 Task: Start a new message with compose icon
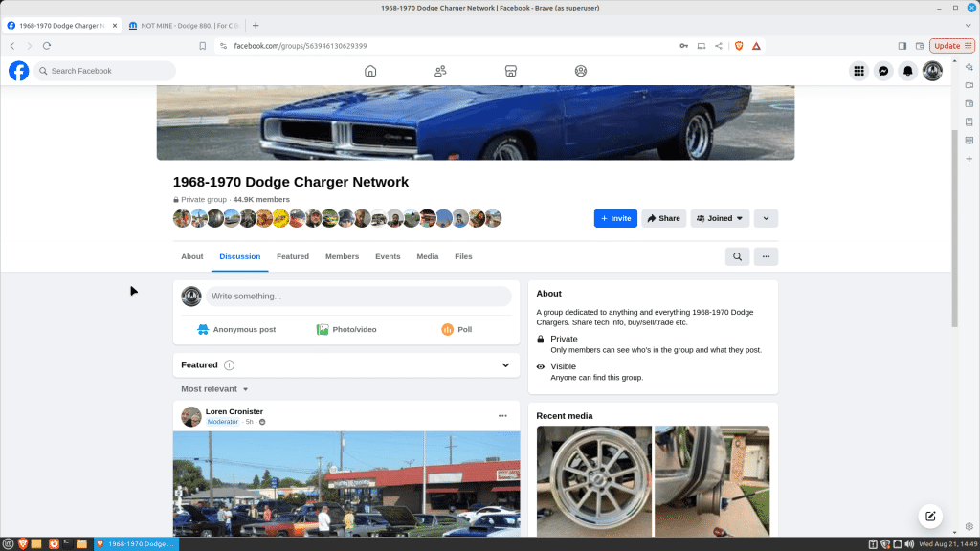coord(928,516)
